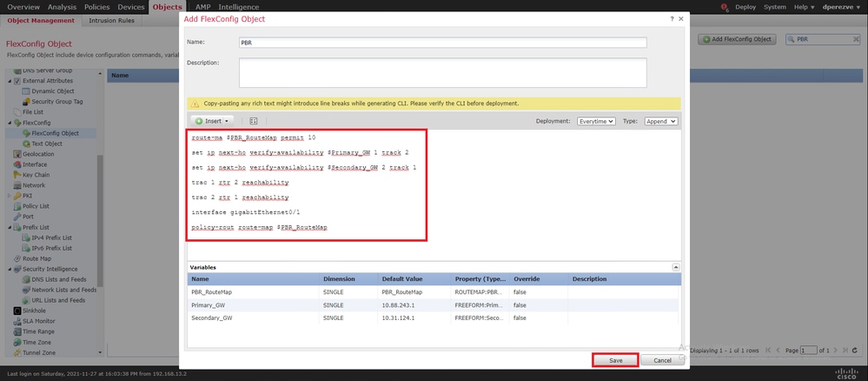Open the Overview menu
The width and height of the screenshot is (868, 381).
(x=23, y=7)
